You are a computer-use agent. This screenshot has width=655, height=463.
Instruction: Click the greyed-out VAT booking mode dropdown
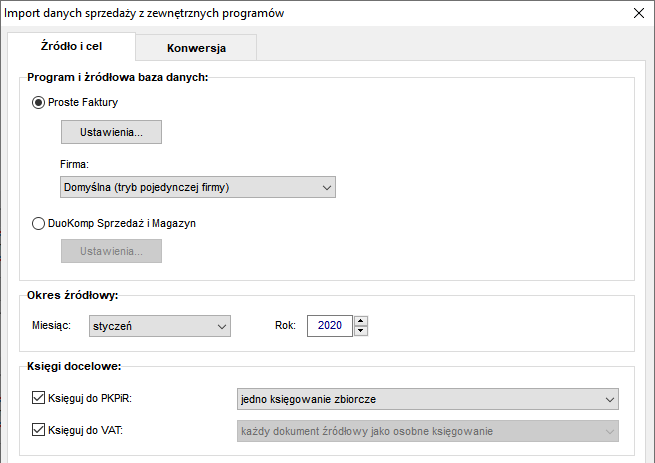tap(428, 431)
